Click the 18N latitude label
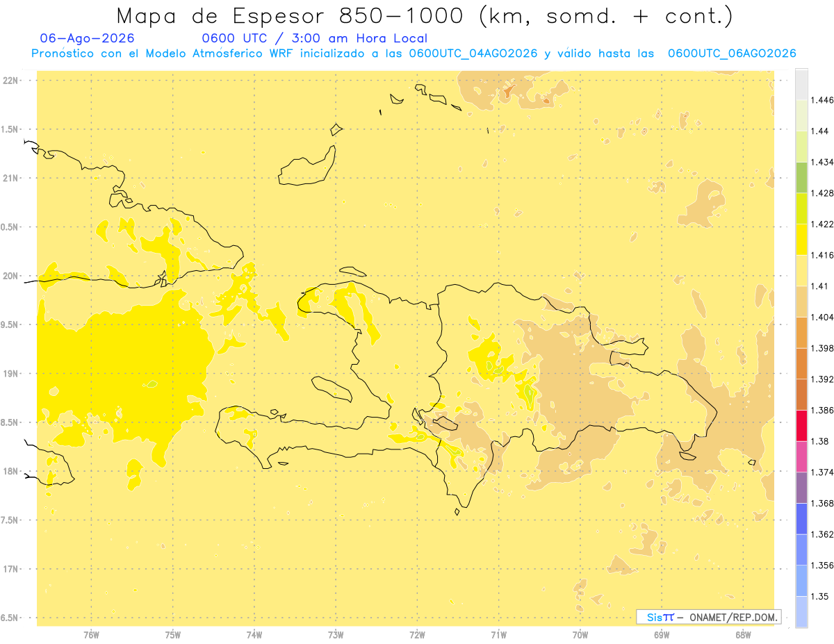 (10, 471)
